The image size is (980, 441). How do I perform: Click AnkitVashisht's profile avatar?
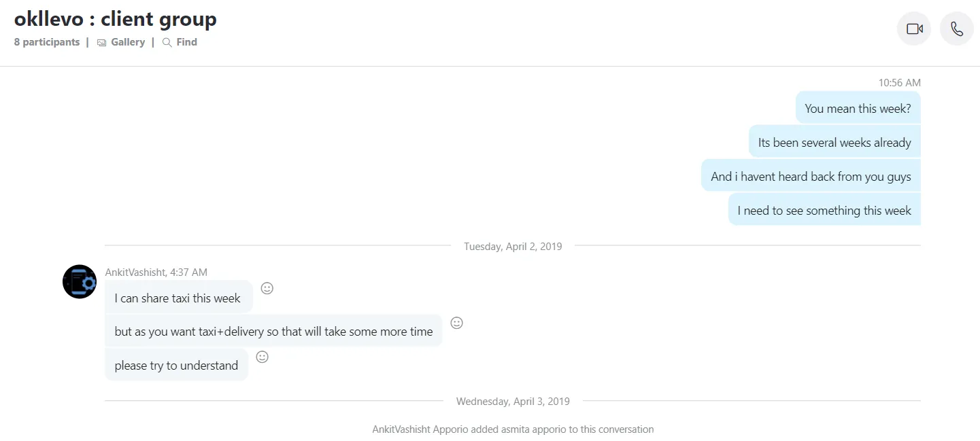80,282
